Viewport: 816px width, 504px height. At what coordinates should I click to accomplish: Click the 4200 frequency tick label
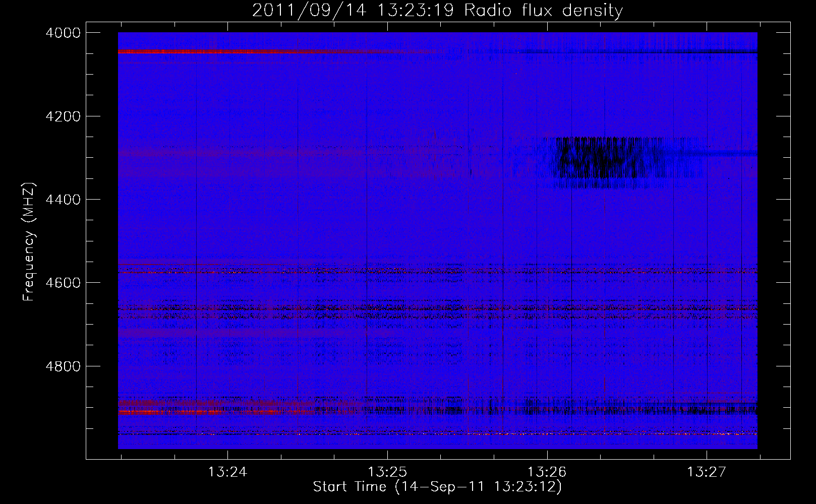click(63, 116)
